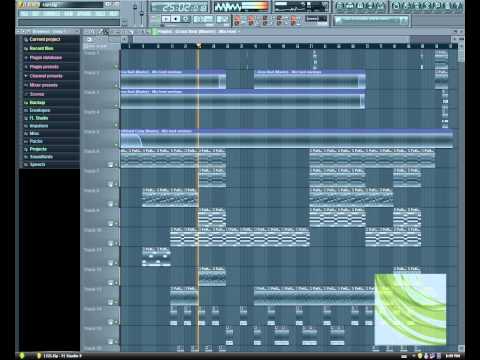Screen dimensions: 480x360
Task: Expand Plugin presets folder in browser
Action: [44, 67]
